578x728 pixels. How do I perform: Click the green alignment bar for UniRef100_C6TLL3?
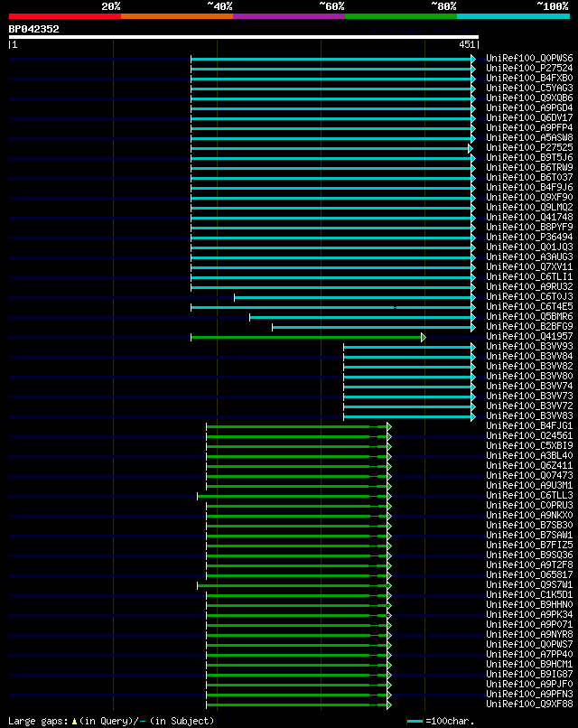tap(293, 496)
